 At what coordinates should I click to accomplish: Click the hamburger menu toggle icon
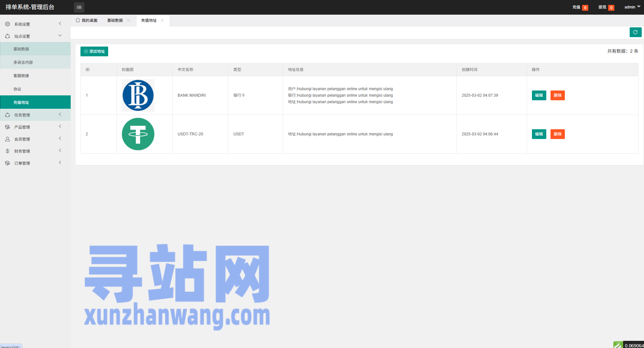(x=79, y=7)
